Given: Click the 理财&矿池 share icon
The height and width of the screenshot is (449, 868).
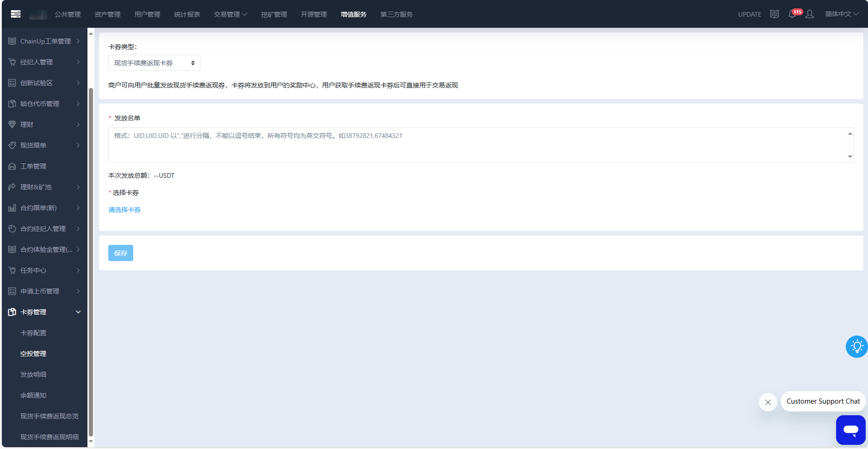Looking at the screenshot, I should tap(12, 187).
